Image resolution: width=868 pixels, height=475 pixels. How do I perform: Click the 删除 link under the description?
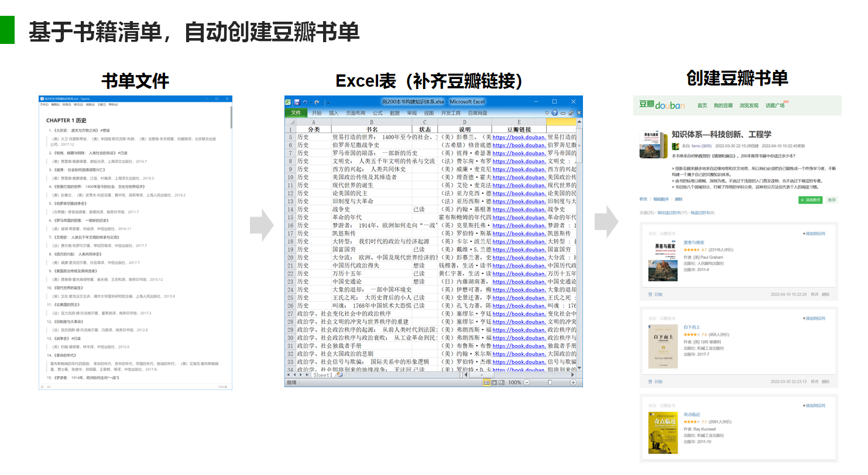click(678, 199)
